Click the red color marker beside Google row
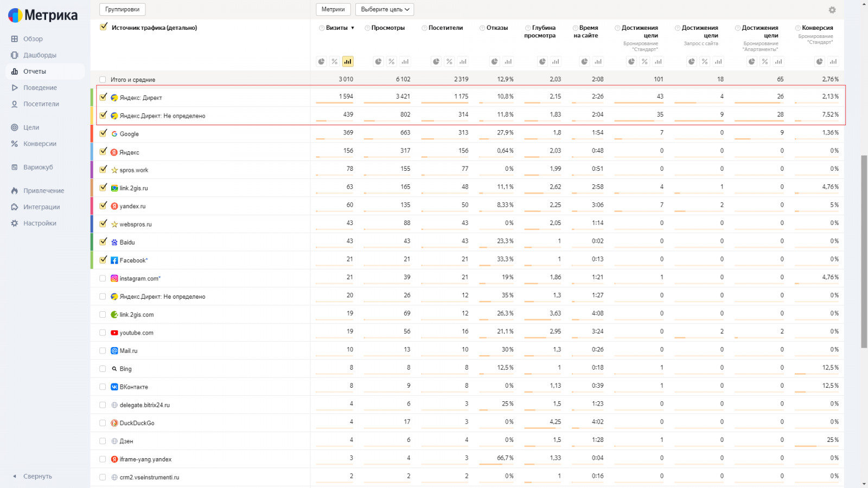 (x=92, y=133)
